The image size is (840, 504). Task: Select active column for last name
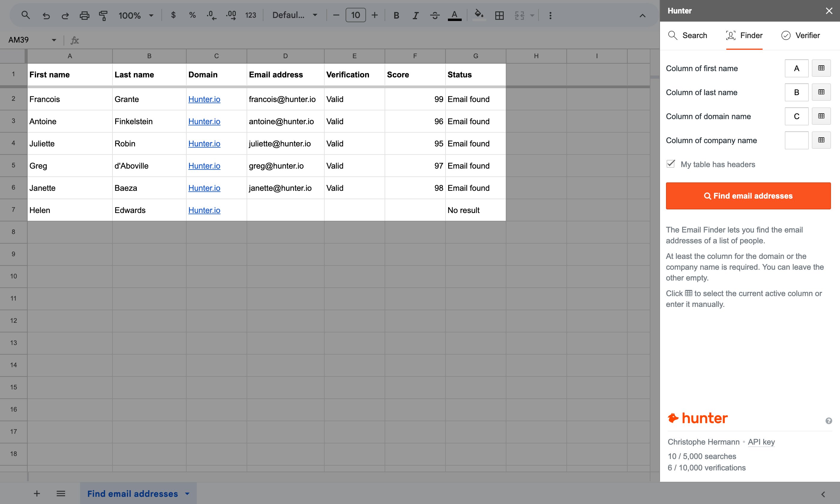point(821,92)
